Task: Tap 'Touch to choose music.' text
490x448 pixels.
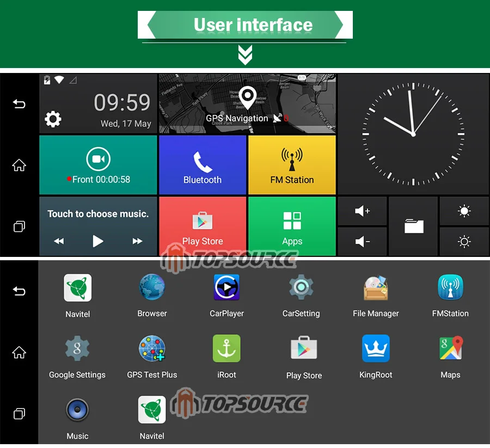Action: (x=98, y=214)
